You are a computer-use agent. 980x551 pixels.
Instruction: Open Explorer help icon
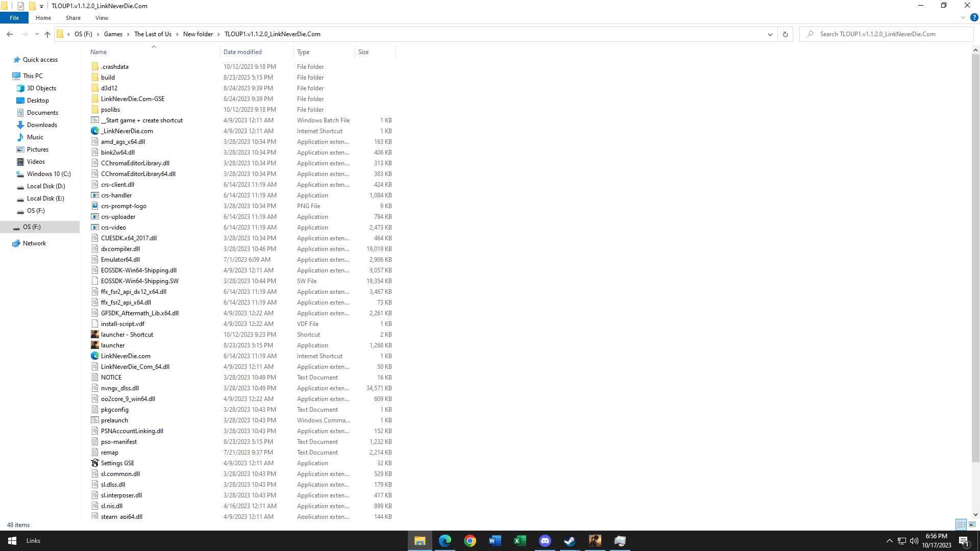[x=974, y=18]
